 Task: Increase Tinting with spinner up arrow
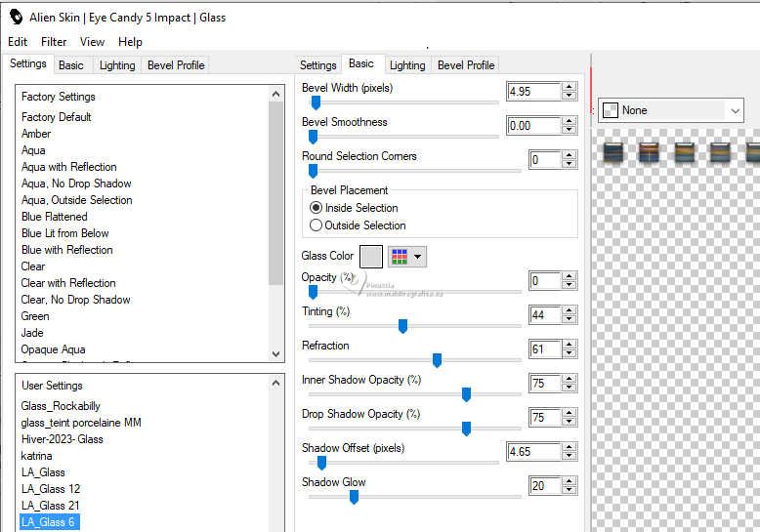point(570,310)
